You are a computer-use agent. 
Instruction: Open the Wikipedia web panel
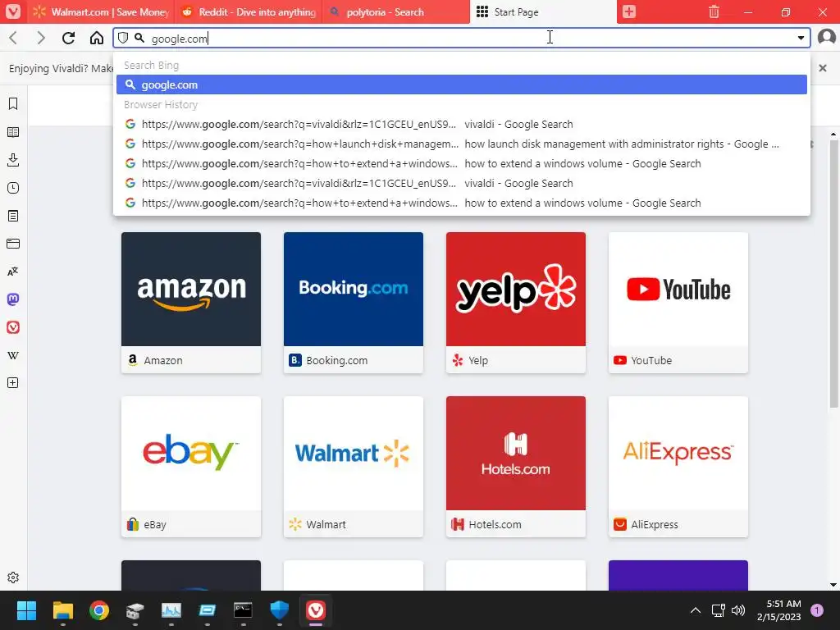coord(13,355)
